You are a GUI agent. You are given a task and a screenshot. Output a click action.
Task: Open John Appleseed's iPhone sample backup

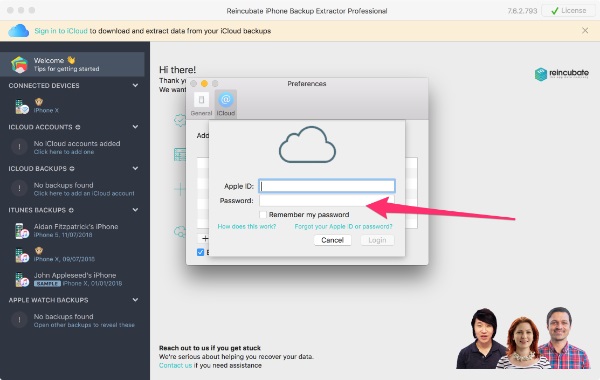72,279
